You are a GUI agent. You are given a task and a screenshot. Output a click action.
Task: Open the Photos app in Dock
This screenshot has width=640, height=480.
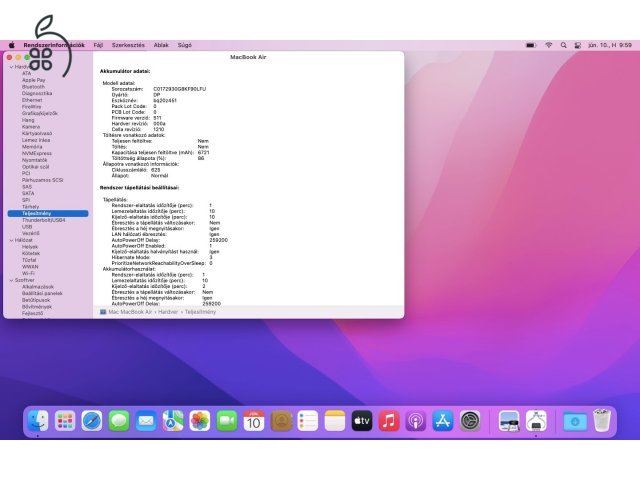pyautogui.click(x=200, y=421)
